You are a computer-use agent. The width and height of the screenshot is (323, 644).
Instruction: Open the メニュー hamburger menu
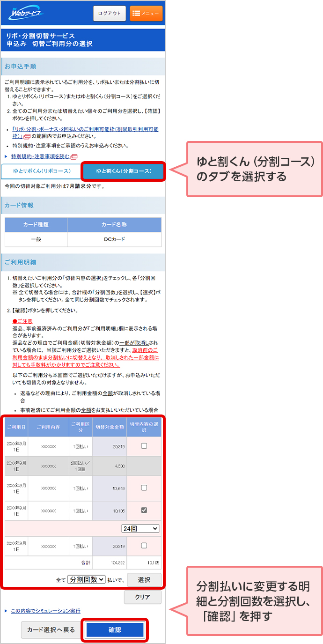(146, 14)
